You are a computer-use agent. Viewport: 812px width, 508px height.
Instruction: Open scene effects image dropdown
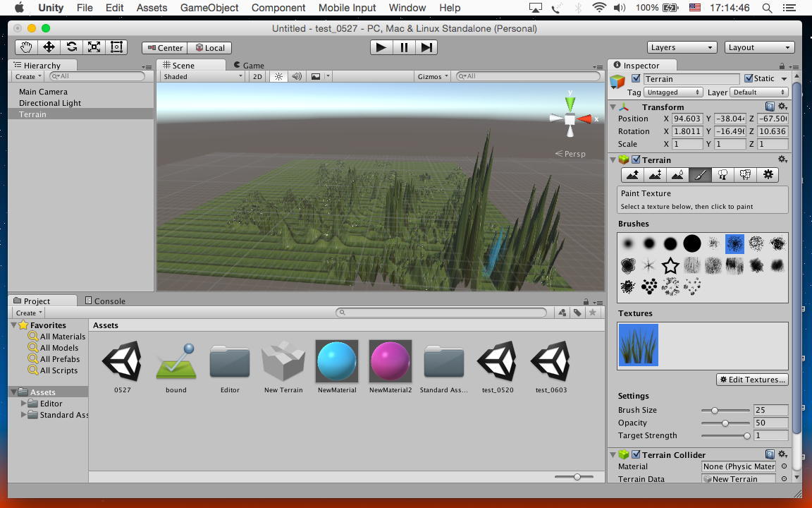tap(319, 76)
